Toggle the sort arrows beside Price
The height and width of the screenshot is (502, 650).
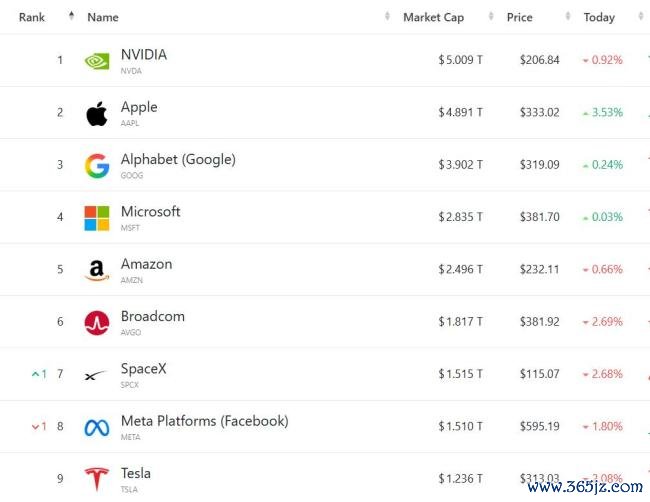[568, 16]
